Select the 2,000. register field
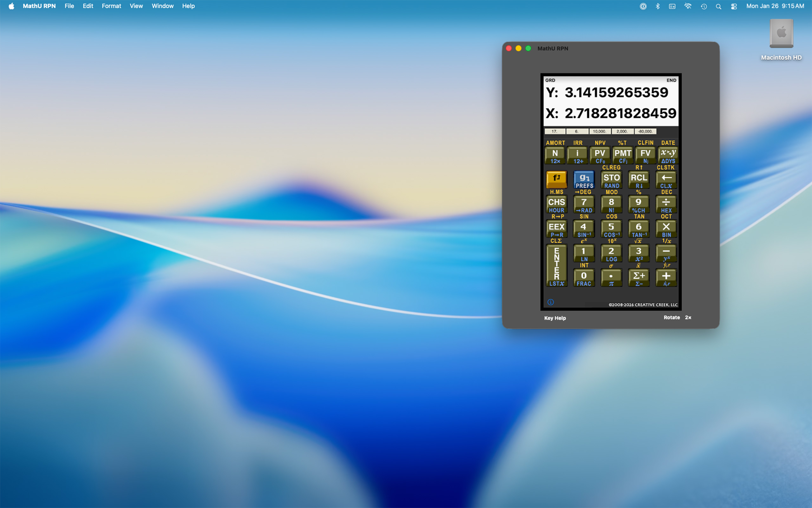Screen dimensions: 812x508 [622, 131]
